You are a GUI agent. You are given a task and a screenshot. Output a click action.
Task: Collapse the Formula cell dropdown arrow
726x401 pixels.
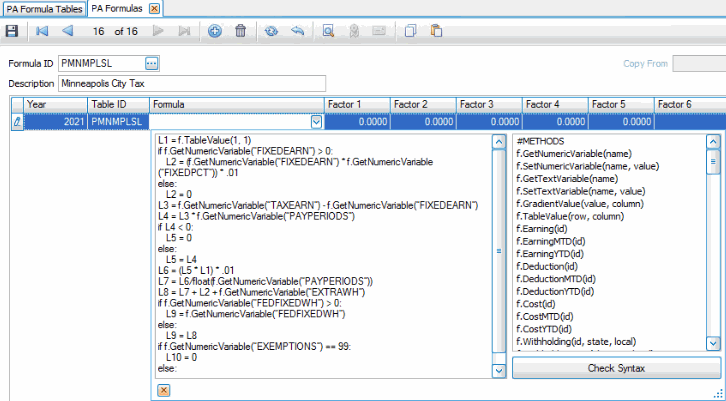click(x=316, y=121)
